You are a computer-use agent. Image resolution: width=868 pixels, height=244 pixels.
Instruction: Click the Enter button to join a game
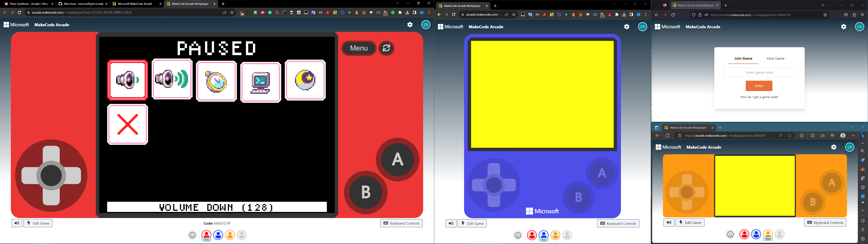coord(759,86)
